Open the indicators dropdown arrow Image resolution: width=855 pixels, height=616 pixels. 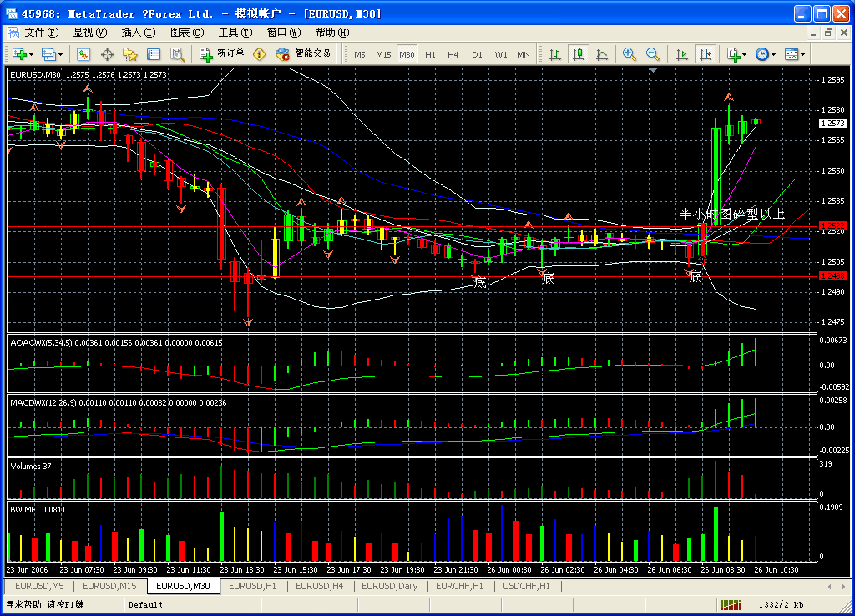point(745,54)
